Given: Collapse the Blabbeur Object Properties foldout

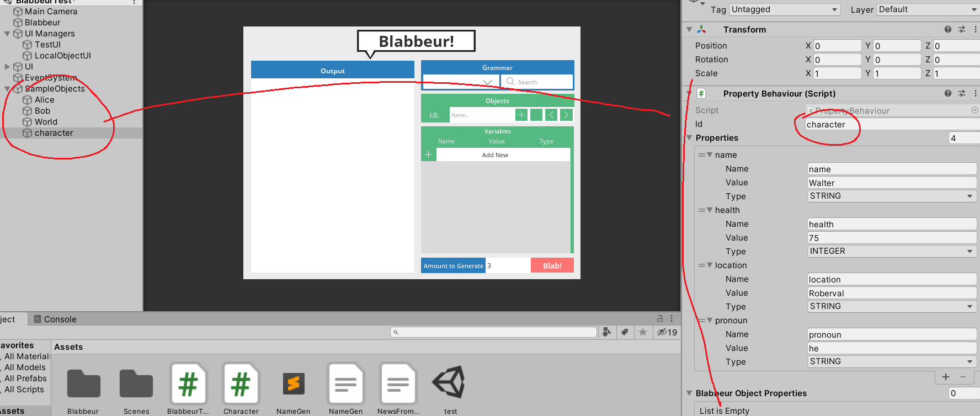Looking at the screenshot, I should tap(689, 393).
